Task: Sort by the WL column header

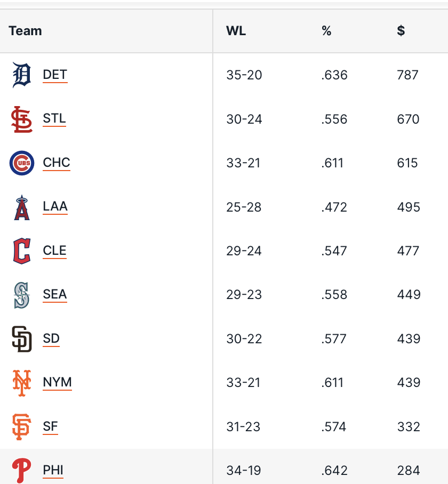Action: coord(236,31)
